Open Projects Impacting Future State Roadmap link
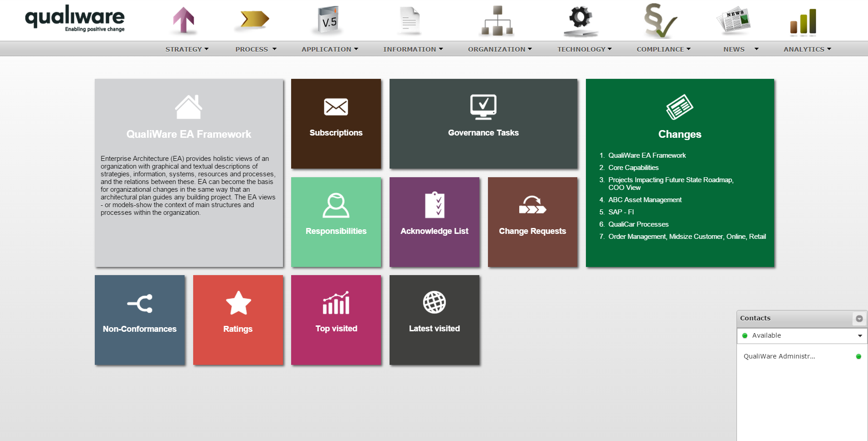This screenshot has width=868, height=441. (671, 184)
